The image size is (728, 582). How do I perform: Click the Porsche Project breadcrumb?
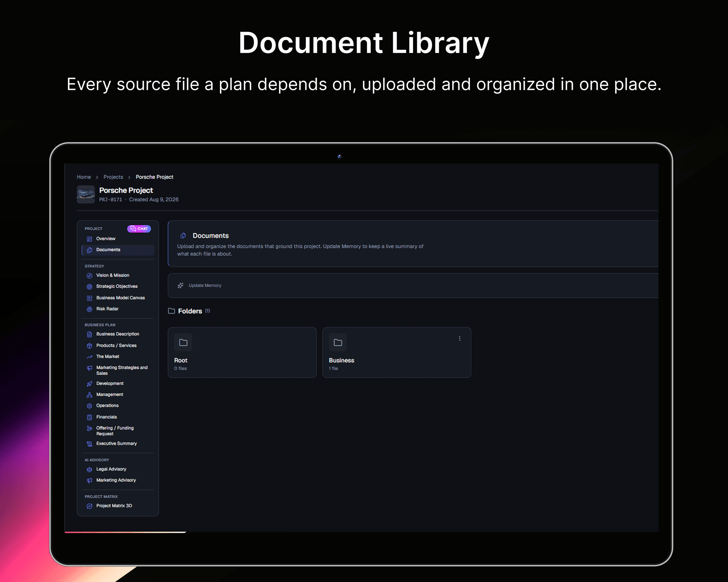point(154,177)
